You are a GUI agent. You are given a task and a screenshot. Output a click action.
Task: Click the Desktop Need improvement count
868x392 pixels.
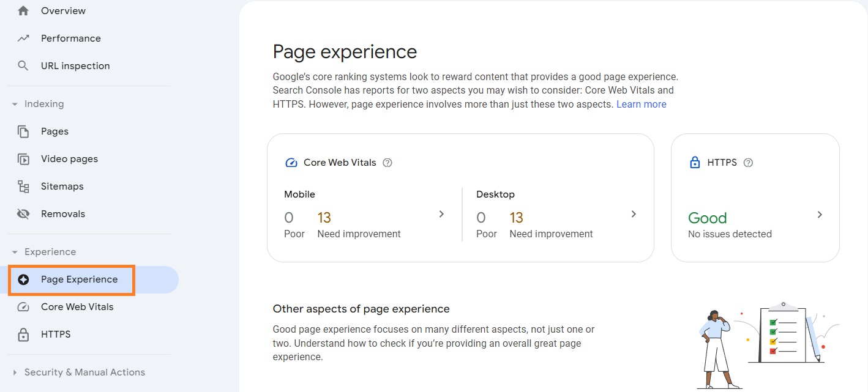pyautogui.click(x=516, y=217)
